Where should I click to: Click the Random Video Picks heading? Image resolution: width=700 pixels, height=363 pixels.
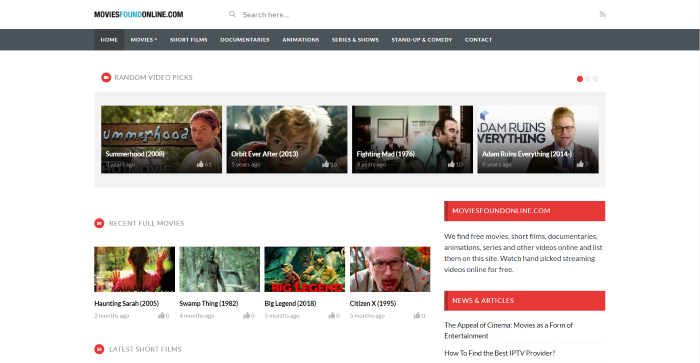[x=153, y=78]
